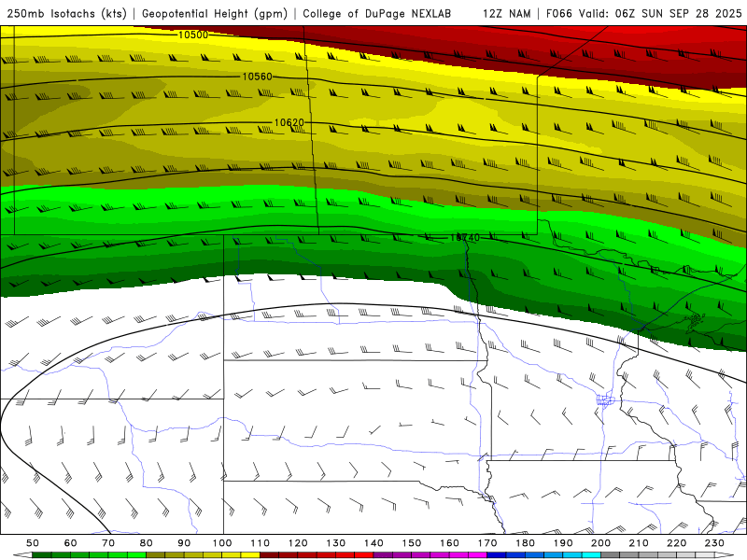Click the 180 value on the color scale
Viewport: 747px width, 560px height.
(x=525, y=543)
